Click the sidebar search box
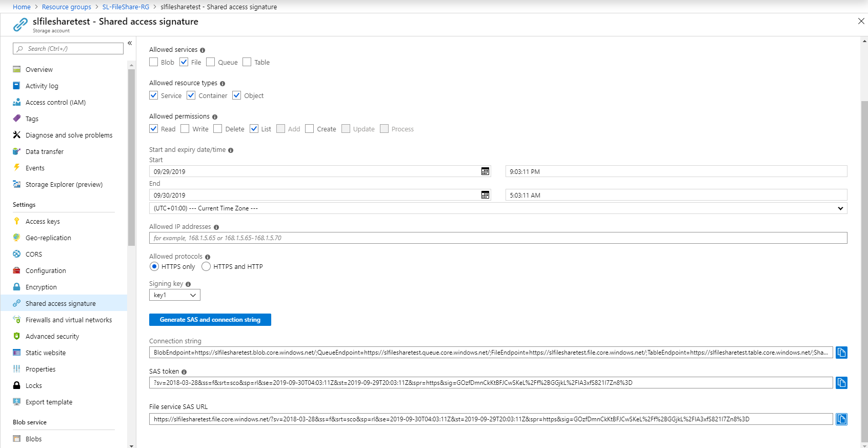This screenshot has height=448, width=868. (68, 49)
